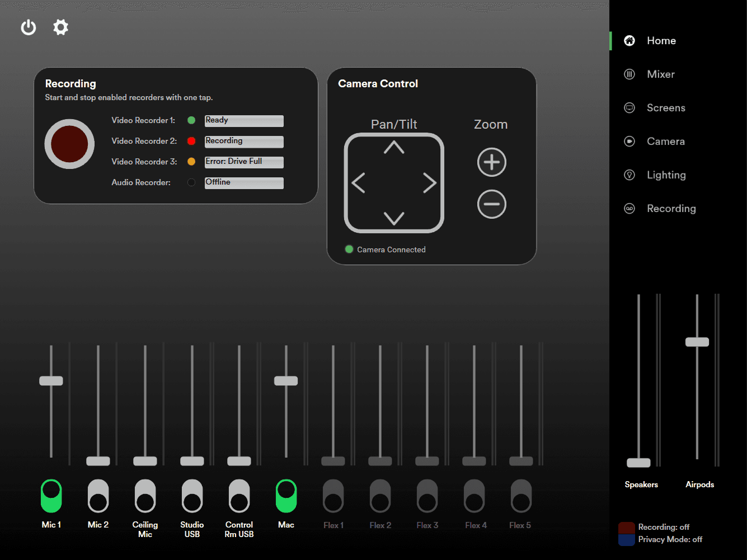Toggle the Flex 1 channel switch
The width and height of the screenshot is (747, 560).
coord(333,496)
